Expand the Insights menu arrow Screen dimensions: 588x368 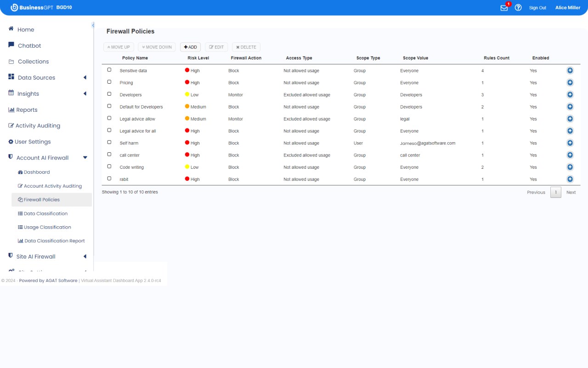[85, 93]
